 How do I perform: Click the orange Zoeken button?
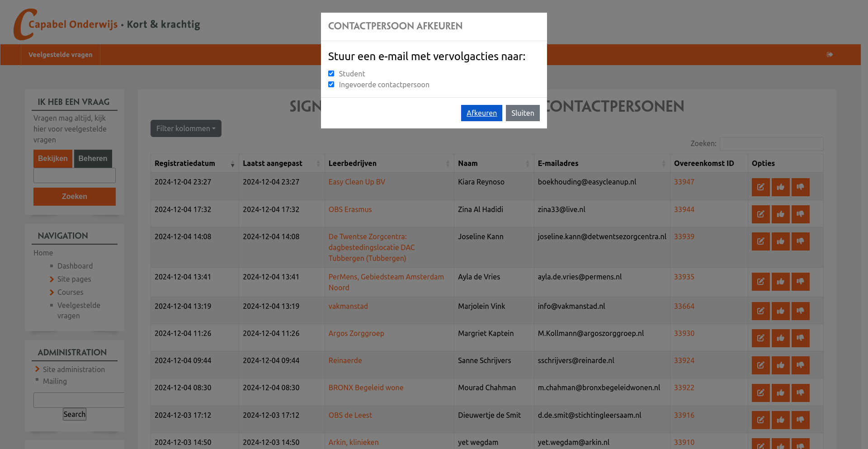tap(75, 197)
